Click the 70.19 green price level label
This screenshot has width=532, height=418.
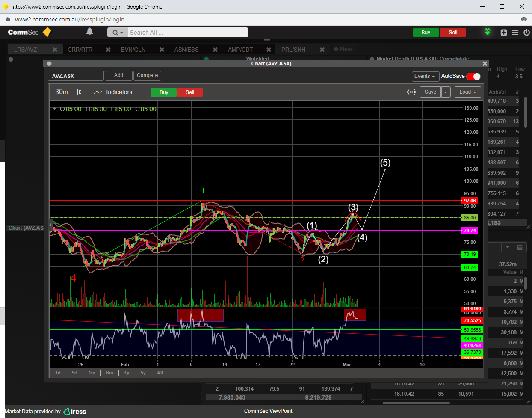point(470,254)
